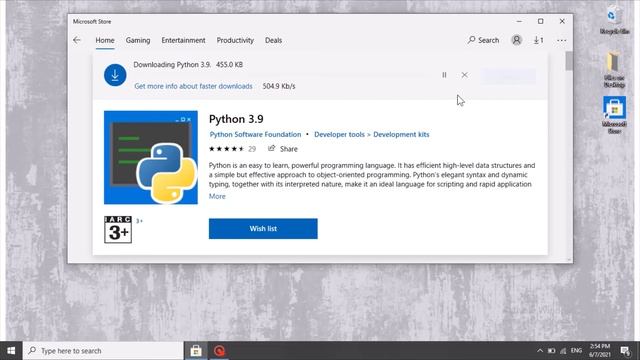
Task: Open the Entertainment tab
Action: 183,40
